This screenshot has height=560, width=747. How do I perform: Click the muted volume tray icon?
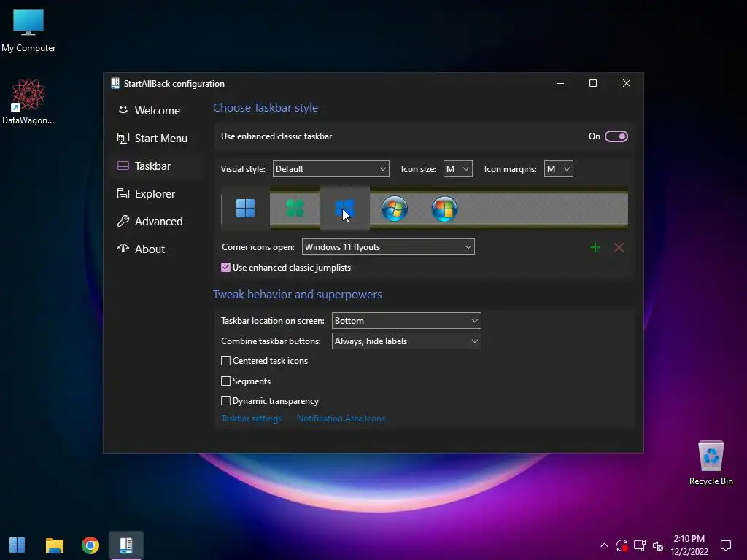pos(658,545)
